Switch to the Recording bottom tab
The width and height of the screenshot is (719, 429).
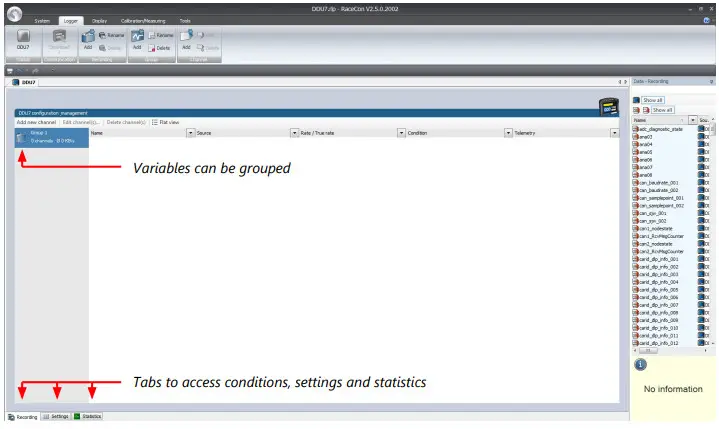22,417
